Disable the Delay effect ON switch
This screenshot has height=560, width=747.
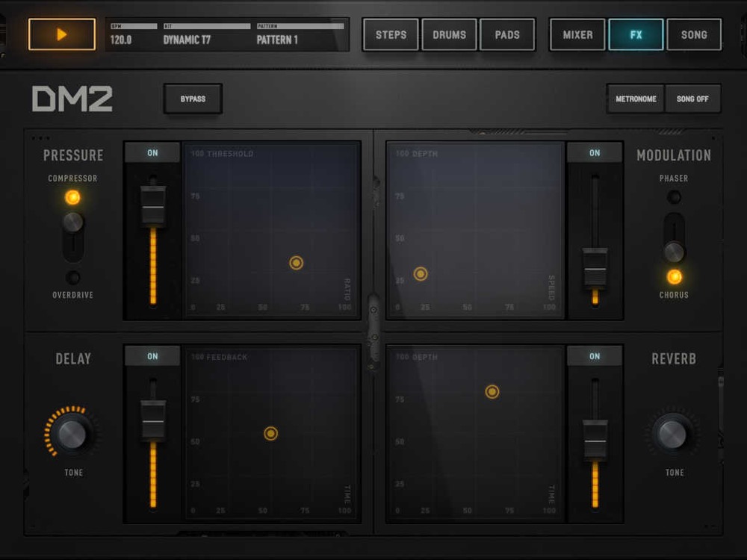[152, 356]
